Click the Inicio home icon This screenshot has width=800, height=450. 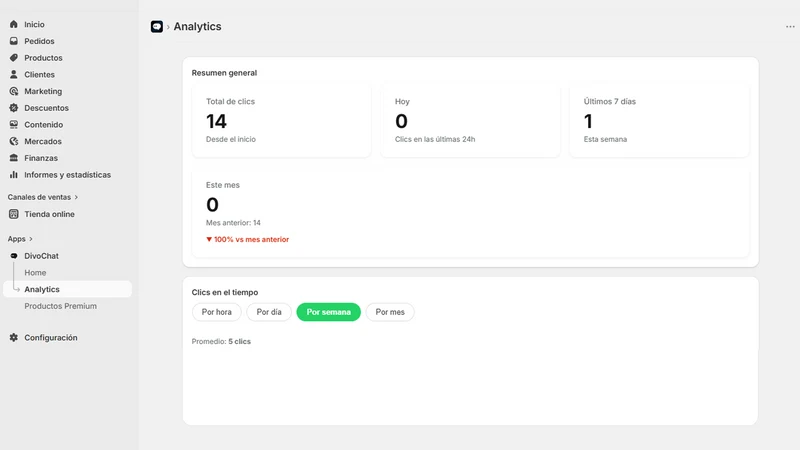pyautogui.click(x=14, y=24)
